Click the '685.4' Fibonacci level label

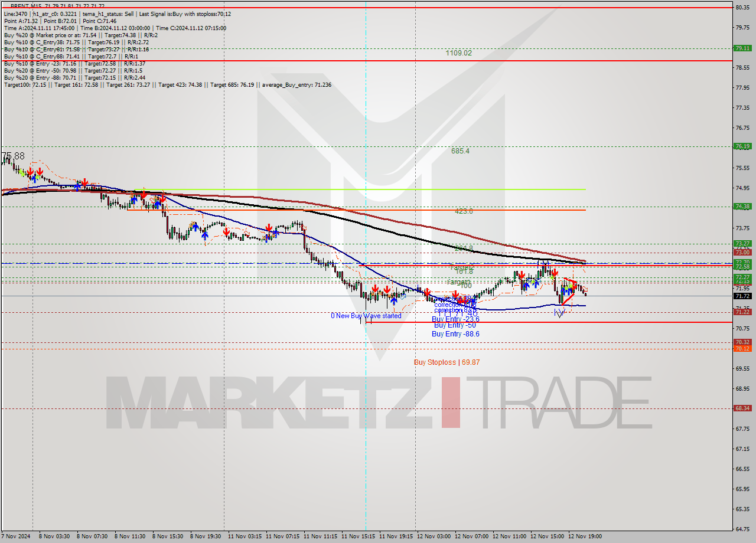tap(460, 151)
